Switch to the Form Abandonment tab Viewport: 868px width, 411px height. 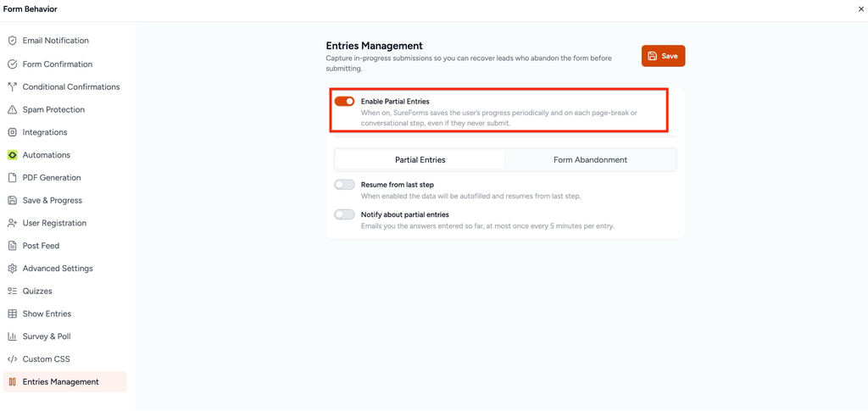pyautogui.click(x=590, y=160)
